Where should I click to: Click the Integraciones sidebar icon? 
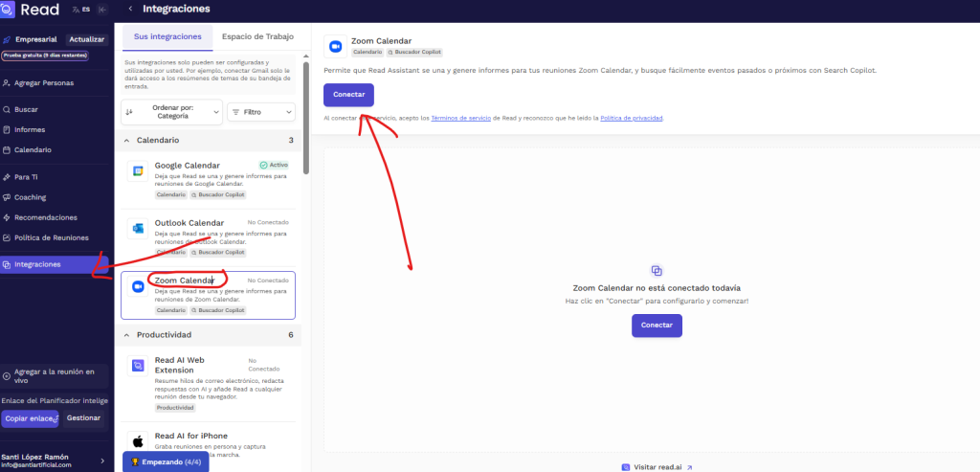[7, 264]
